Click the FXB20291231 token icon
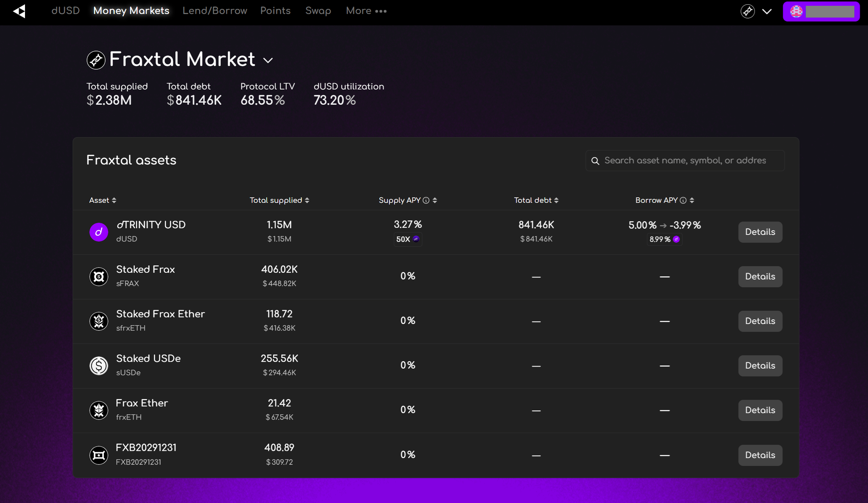868x503 pixels. [x=99, y=455]
